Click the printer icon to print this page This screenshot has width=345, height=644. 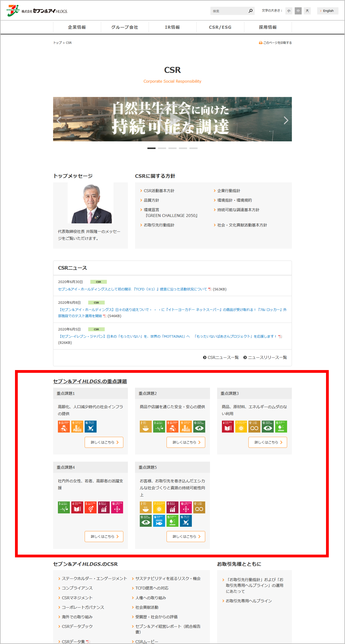click(261, 43)
